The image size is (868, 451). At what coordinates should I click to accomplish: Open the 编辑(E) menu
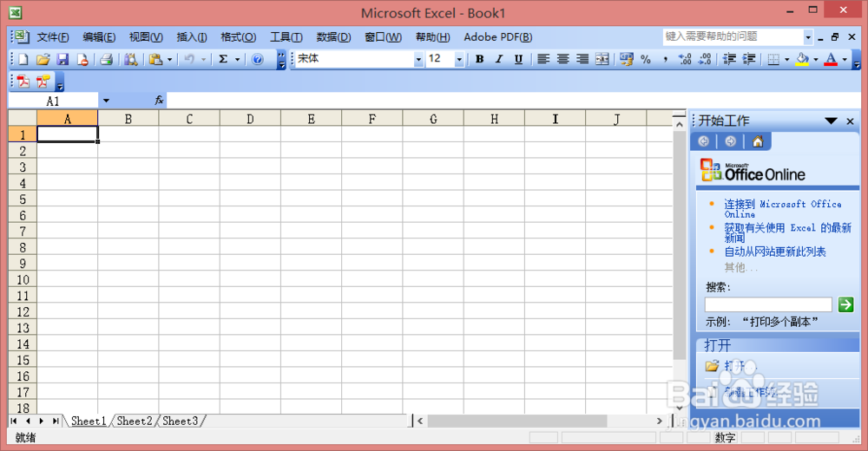[x=99, y=37]
